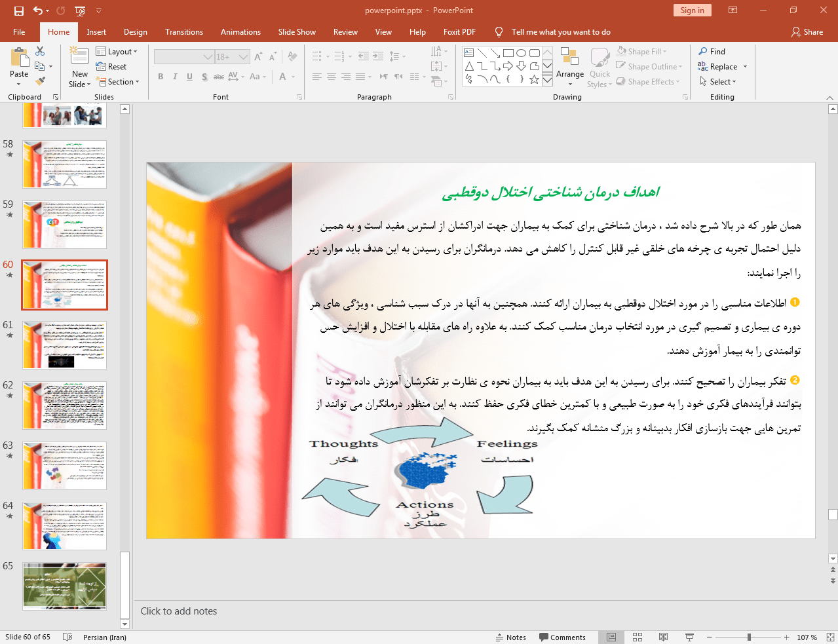
Task: Open the Transitions tab
Action: click(x=184, y=32)
